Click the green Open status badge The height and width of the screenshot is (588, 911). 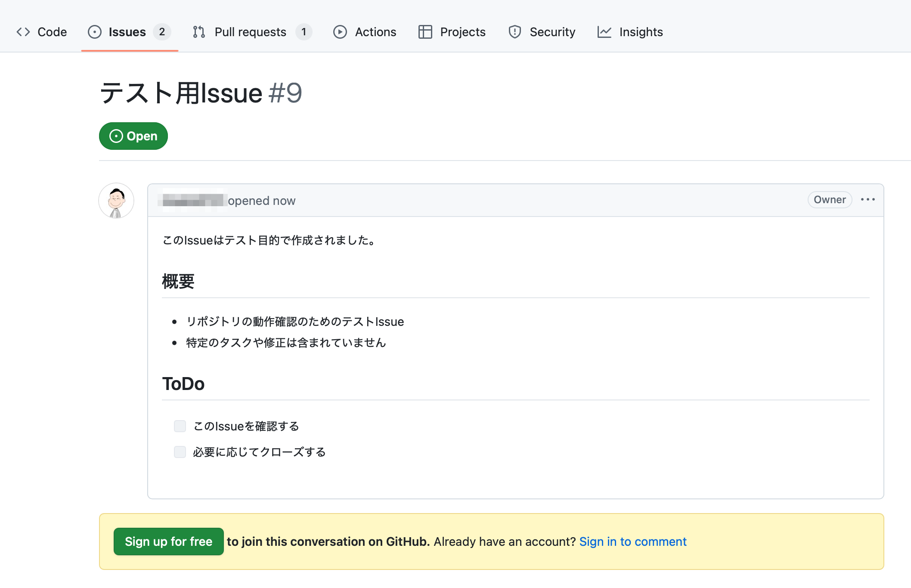point(133,136)
